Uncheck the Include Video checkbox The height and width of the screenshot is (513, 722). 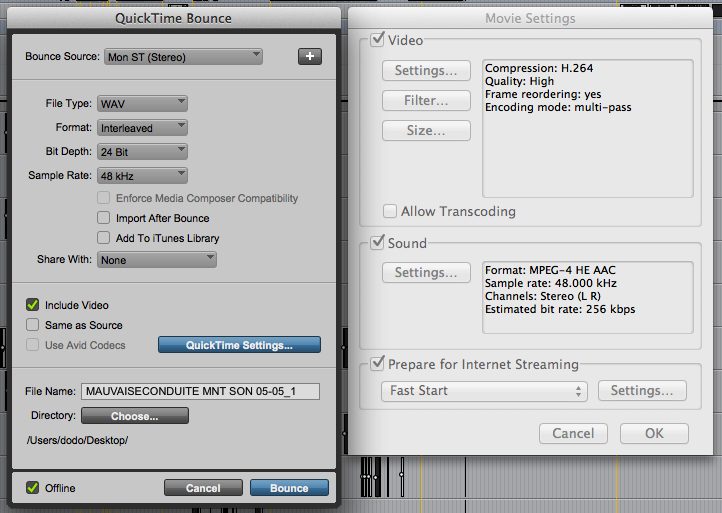33,305
